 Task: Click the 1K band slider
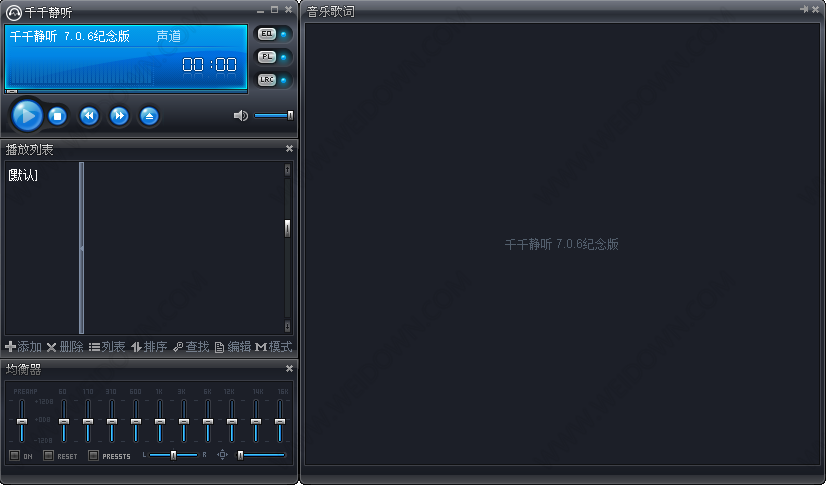point(160,421)
